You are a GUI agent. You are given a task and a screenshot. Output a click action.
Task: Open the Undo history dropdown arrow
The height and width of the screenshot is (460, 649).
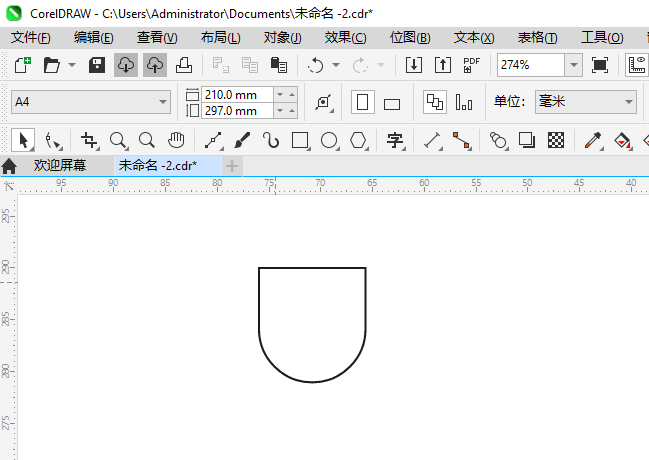336,65
